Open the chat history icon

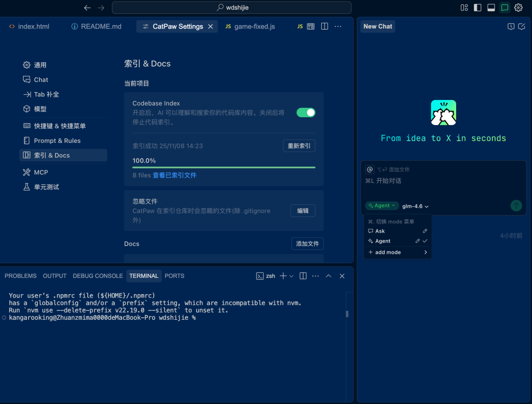[x=511, y=27]
